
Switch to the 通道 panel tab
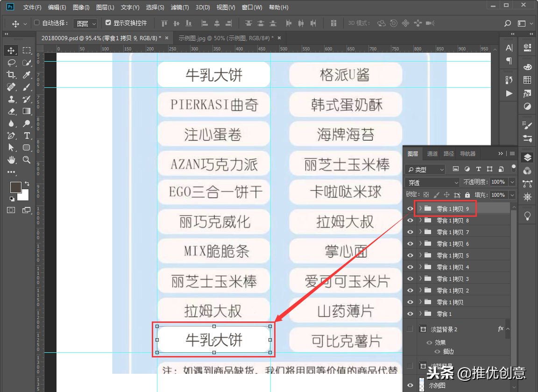[432, 154]
